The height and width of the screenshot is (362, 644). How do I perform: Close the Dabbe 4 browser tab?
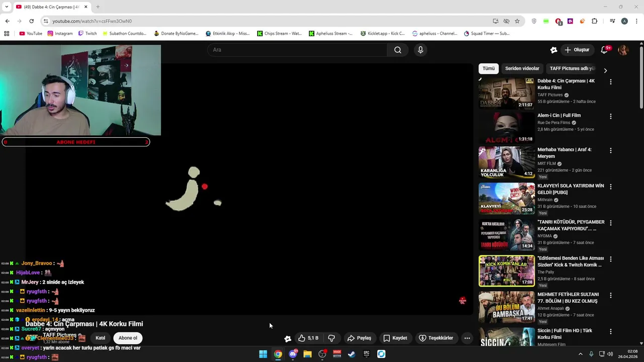86,7
